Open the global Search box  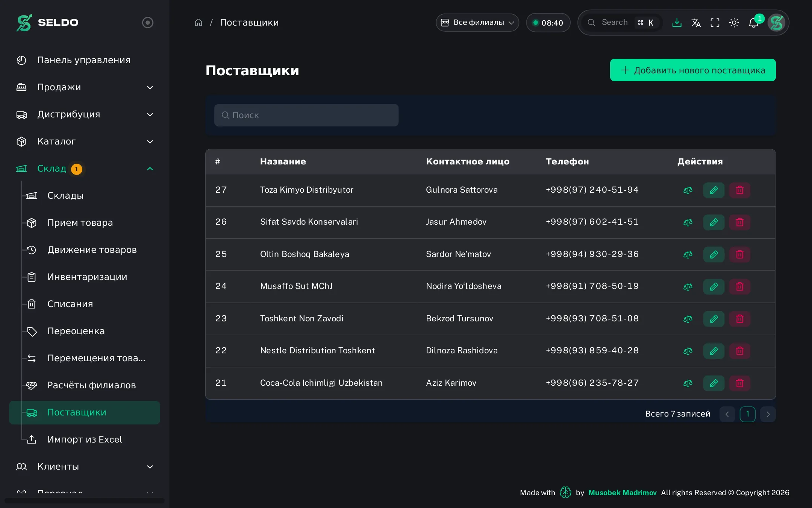pyautogui.click(x=623, y=23)
